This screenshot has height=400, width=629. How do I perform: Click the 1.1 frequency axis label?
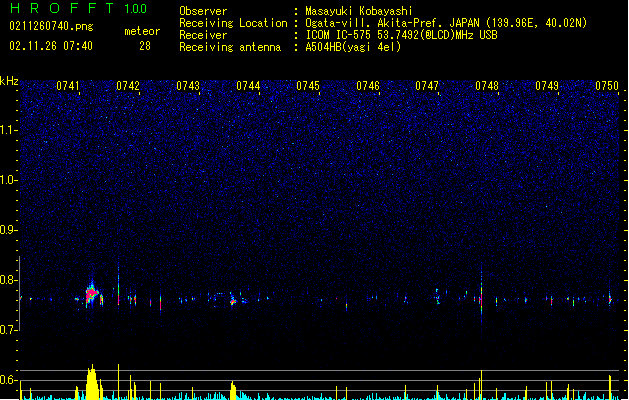click(x=8, y=130)
